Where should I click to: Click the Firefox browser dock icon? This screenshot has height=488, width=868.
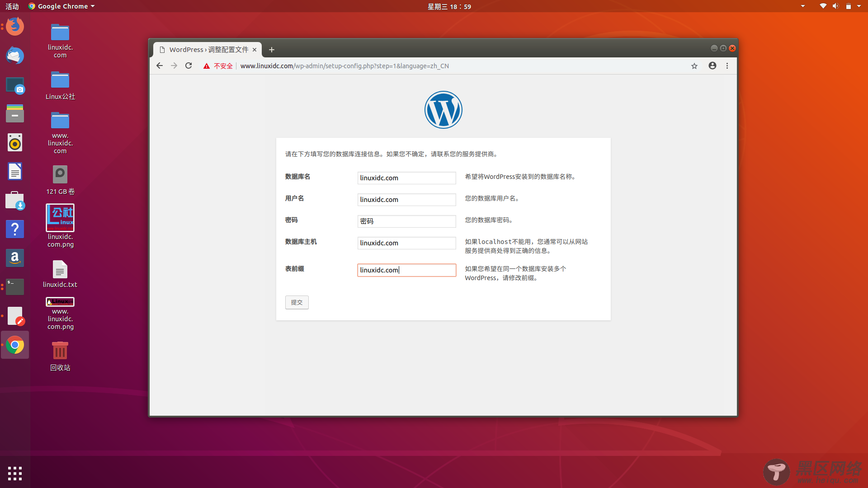tap(15, 26)
